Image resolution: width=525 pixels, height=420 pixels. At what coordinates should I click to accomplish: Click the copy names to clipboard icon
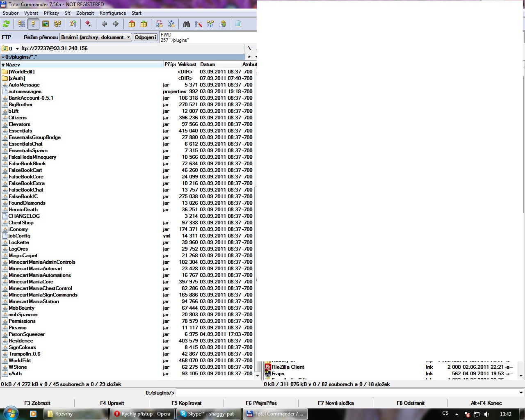coord(222,24)
